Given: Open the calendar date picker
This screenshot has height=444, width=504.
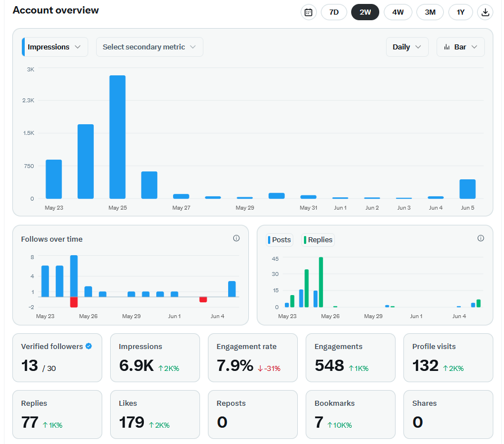Looking at the screenshot, I should coord(308,12).
